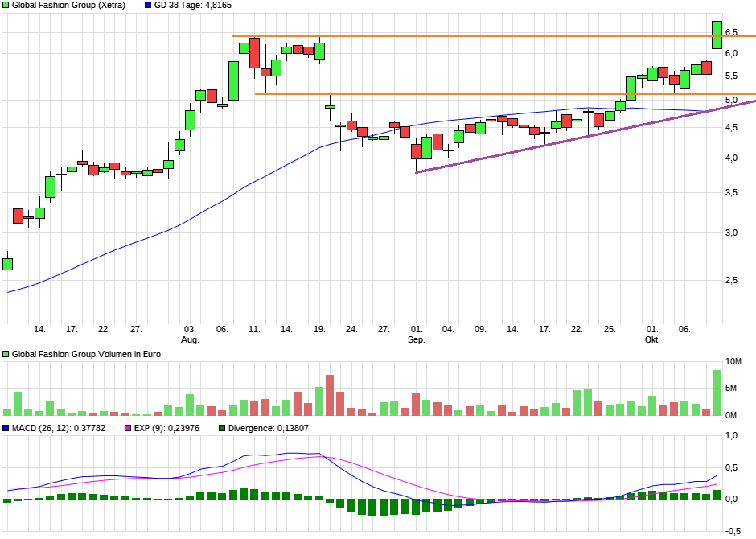Viewport: 756px width, 539px height.
Task: Click the green Global Fashion Group legend swatch
Action: coord(6,6)
